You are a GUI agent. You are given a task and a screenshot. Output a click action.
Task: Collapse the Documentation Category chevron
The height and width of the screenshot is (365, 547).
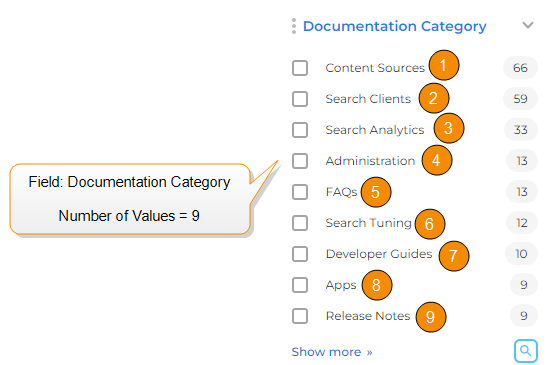point(528,25)
